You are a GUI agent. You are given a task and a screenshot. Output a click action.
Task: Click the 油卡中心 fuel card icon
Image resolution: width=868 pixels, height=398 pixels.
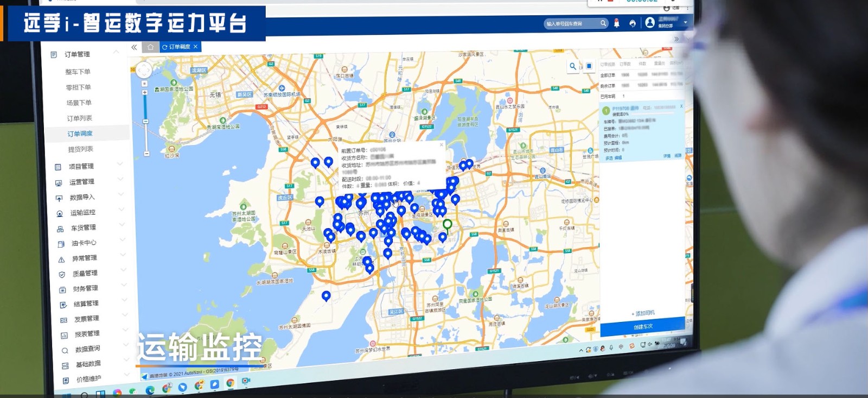point(61,244)
